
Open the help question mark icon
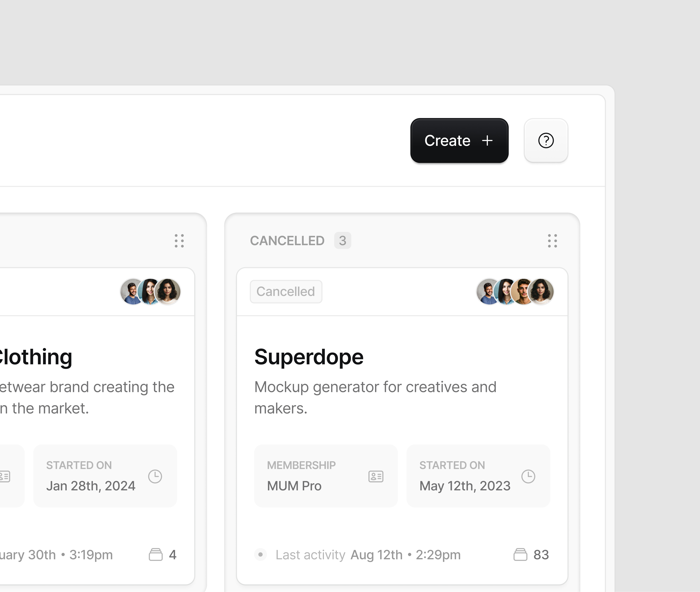[546, 141]
